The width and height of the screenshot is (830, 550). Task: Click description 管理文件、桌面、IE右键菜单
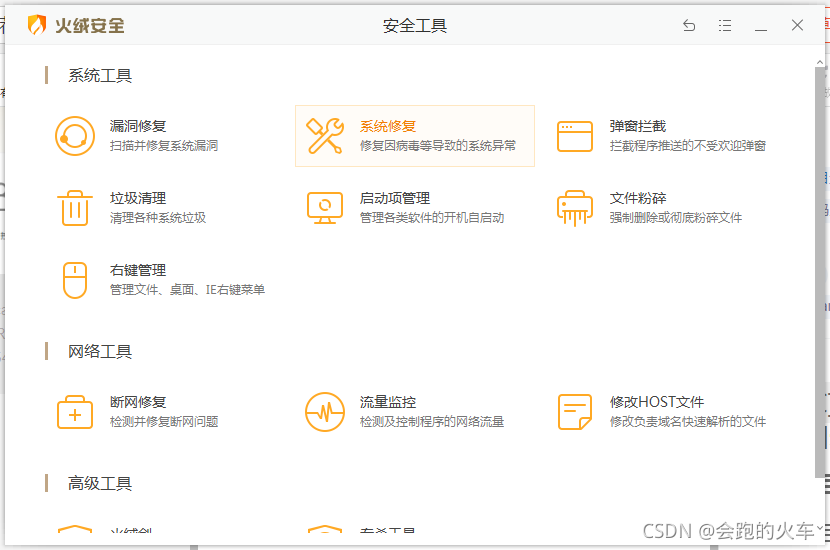pyautogui.click(x=187, y=290)
